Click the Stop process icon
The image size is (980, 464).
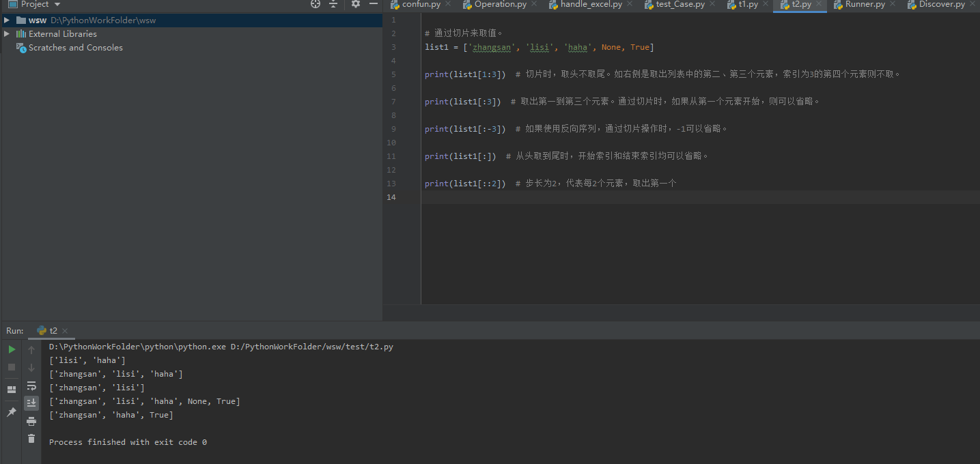point(11,367)
